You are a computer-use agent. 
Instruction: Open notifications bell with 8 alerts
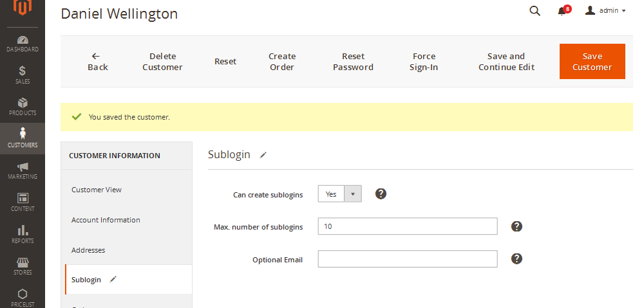[563, 10]
